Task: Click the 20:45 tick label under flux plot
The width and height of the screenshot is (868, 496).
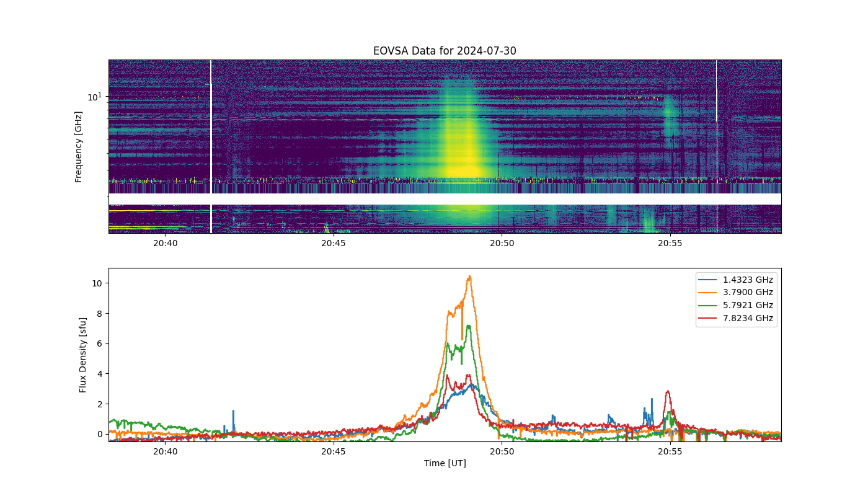Action: 334,451
